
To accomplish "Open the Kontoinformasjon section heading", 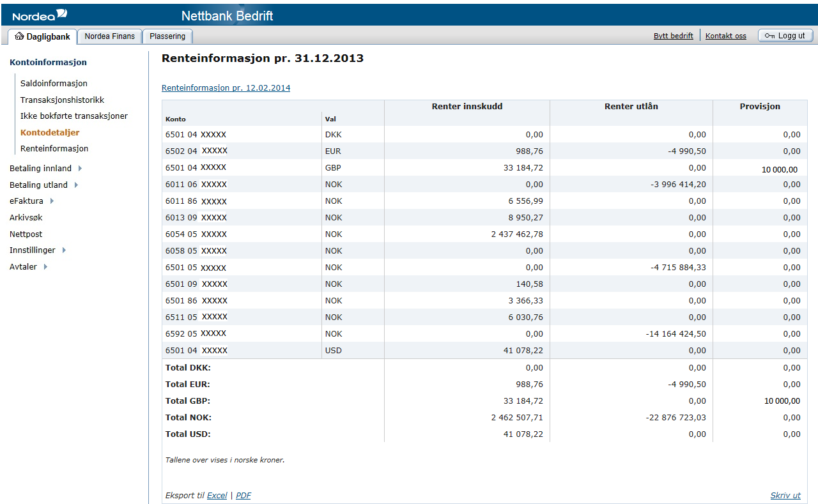I will tap(48, 63).
